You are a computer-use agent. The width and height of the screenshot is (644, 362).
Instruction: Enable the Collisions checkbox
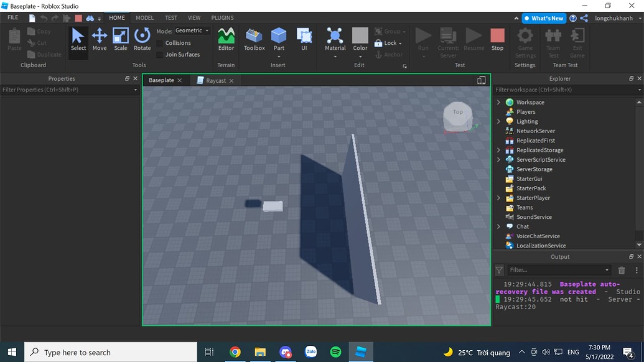tap(159, 42)
